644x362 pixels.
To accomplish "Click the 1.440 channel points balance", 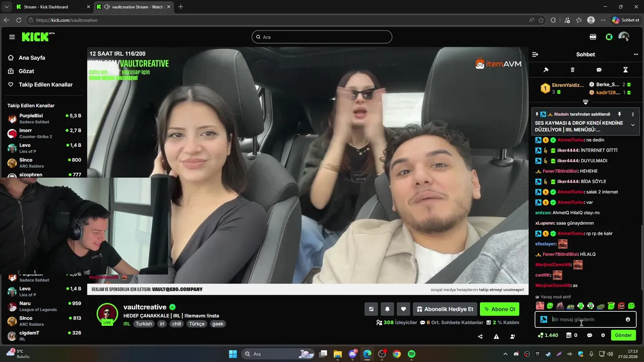I will pyautogui.click(x=548, y=335).
